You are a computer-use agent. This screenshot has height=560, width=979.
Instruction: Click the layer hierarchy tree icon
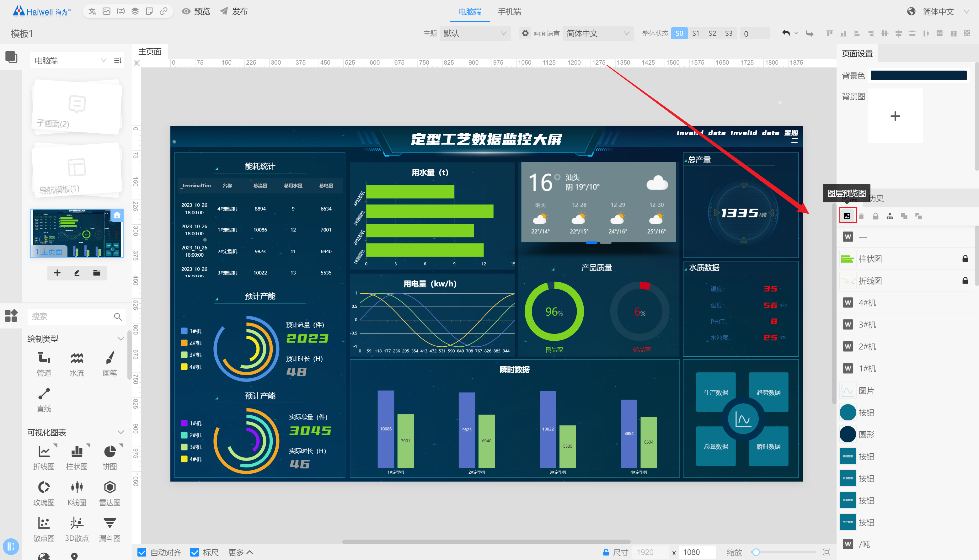pyautogui.click(x=890, y=216)
